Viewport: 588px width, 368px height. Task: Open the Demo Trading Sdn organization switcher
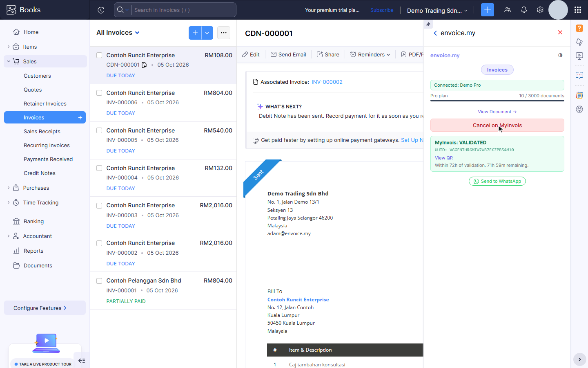[437, 10]
